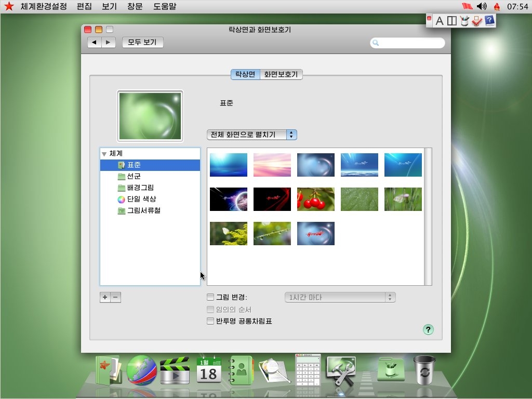This screenshot has width=532, height=399.
Task: Open the 1시간 마다 interval dropdown
Action: [340, 297]
